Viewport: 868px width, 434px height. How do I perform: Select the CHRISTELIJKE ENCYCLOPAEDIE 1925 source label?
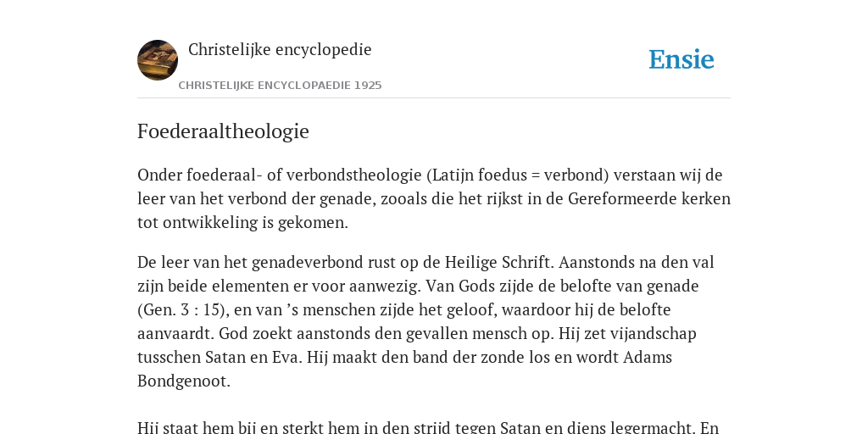tap(280, 86)
